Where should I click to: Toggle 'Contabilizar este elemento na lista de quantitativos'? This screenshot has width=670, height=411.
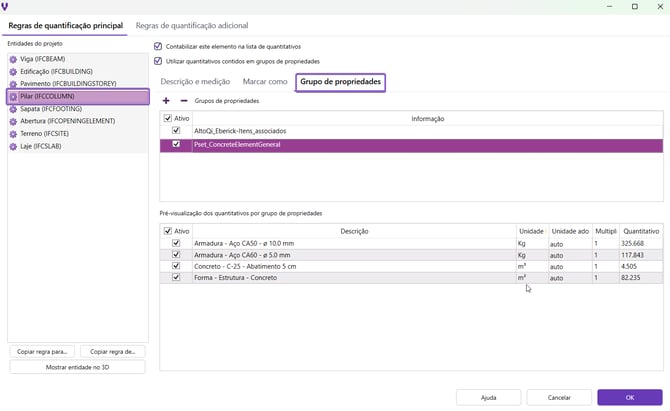[158, 46]
